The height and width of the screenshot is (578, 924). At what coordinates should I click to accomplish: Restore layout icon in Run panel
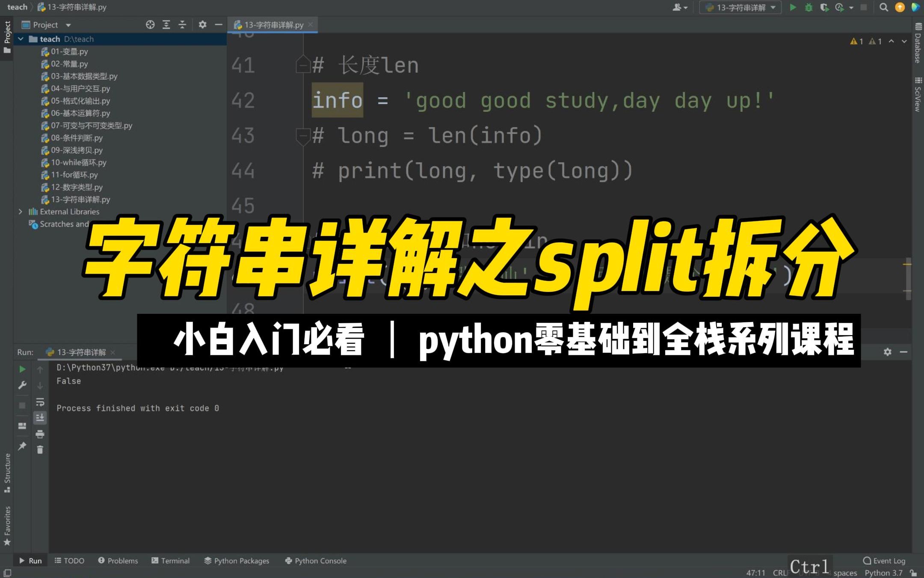(x=22, y=426)
